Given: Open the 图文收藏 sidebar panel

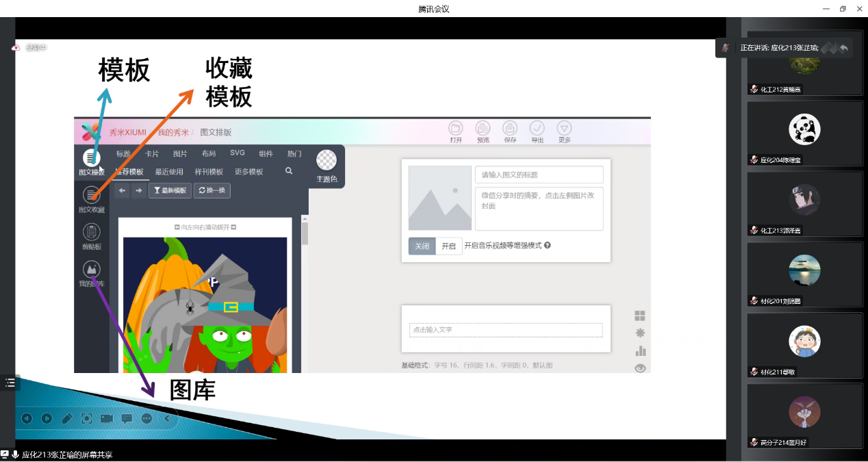Looking at the screenshot, I should tap(92, 196).
